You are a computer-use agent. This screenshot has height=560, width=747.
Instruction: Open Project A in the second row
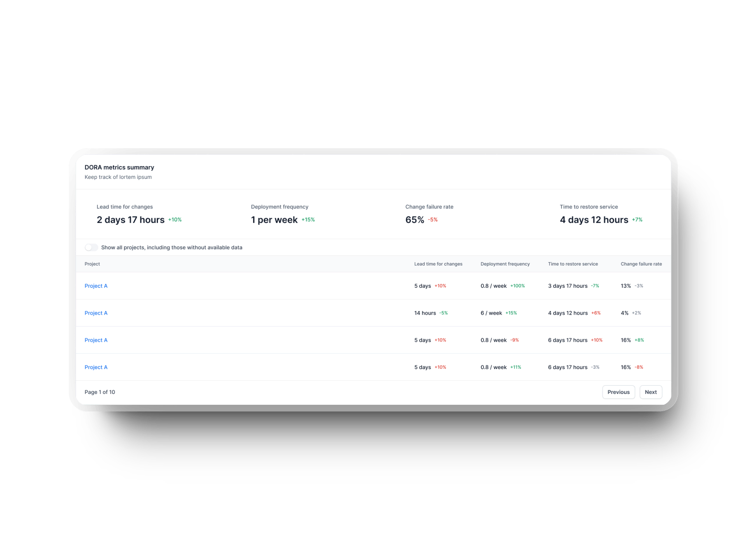96,313
